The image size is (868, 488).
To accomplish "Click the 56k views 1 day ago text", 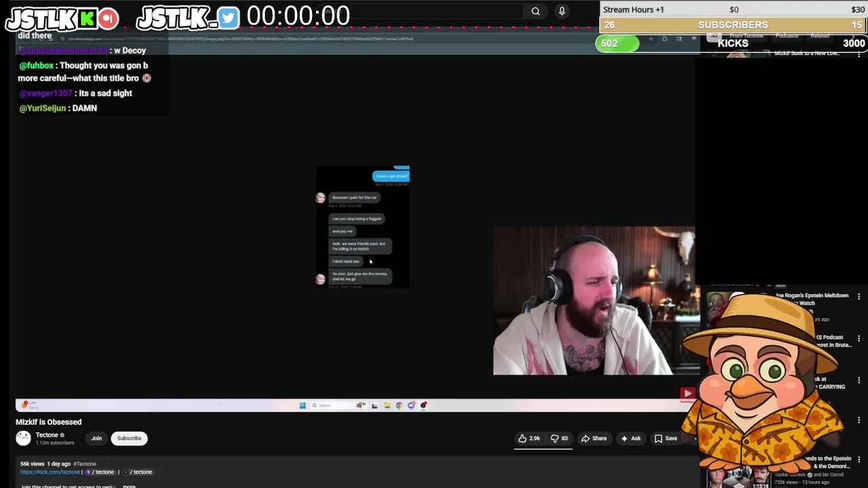I will click(x=45, y=464).
